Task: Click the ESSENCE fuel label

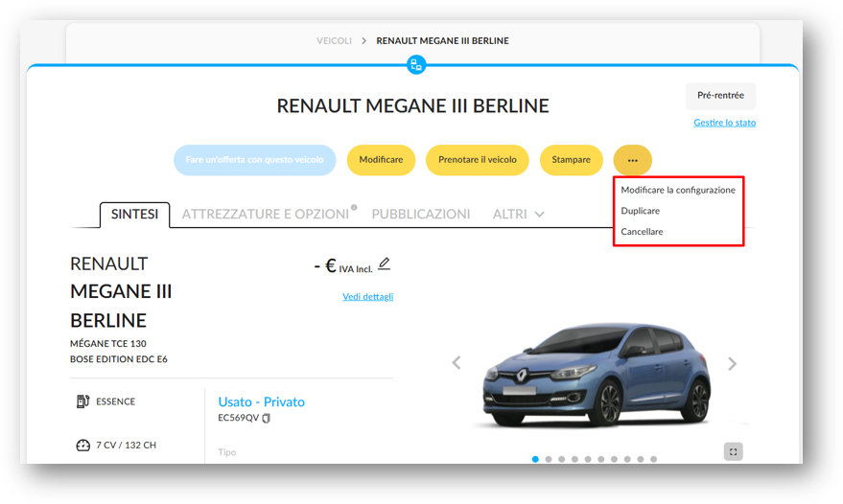Action: (116, 401)
